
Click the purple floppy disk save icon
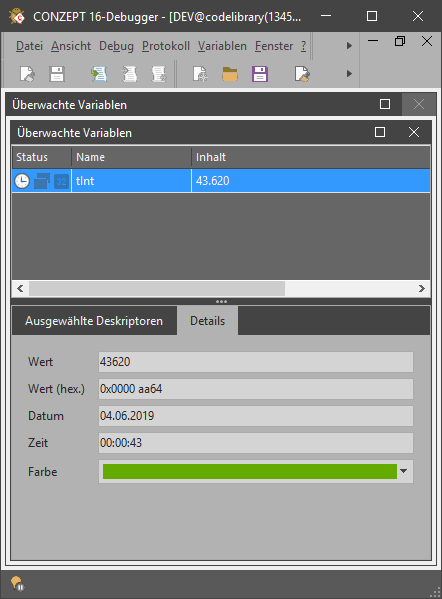[x=260, y=74]
